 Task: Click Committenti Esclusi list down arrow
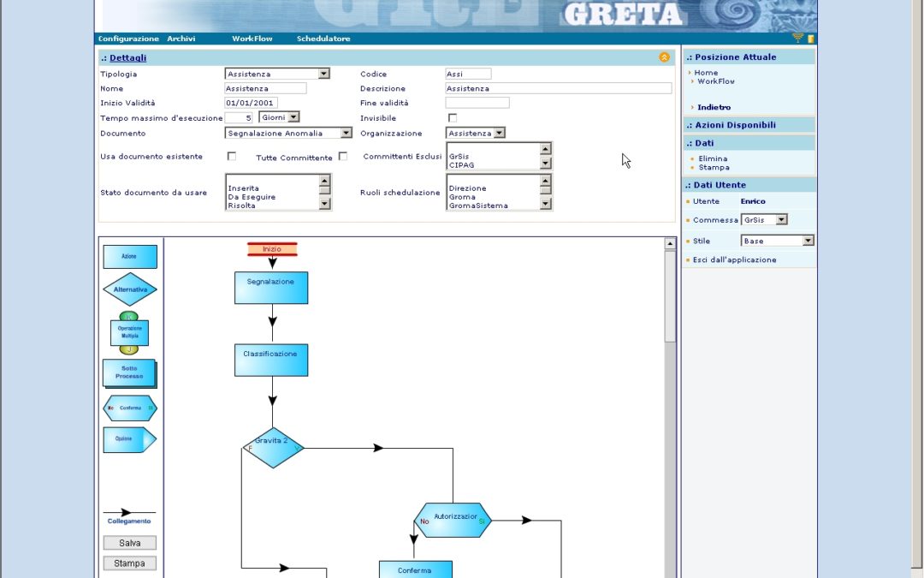point(546,164)
